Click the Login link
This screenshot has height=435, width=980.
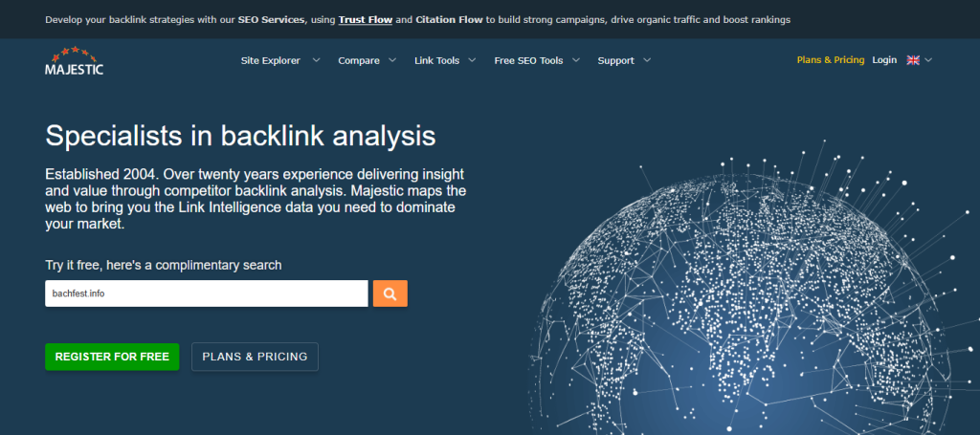(884, 60)
